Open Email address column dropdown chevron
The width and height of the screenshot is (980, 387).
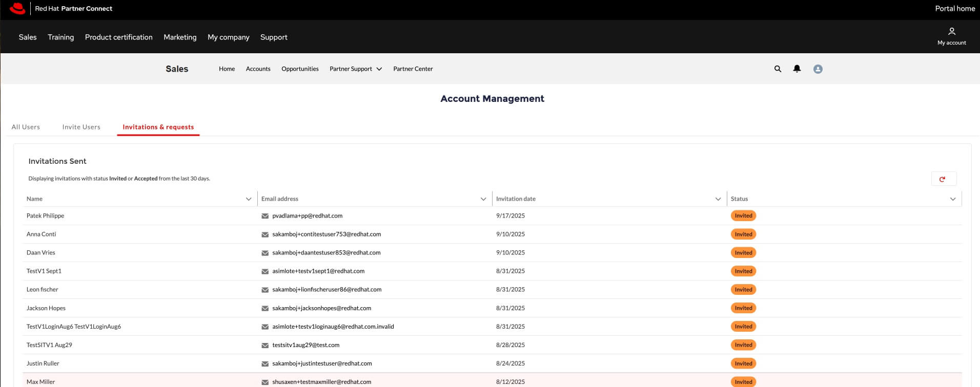[x=483, y=199]
